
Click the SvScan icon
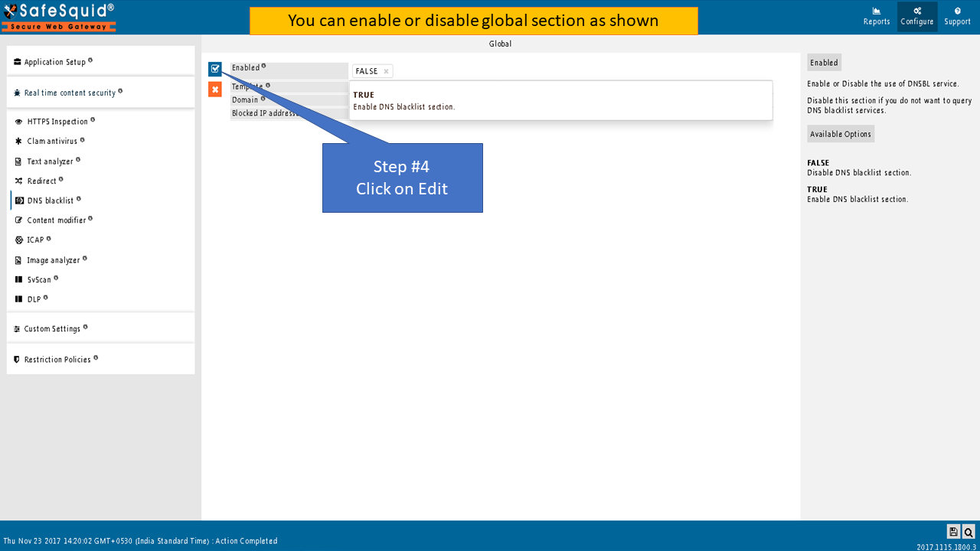[19, 280]
